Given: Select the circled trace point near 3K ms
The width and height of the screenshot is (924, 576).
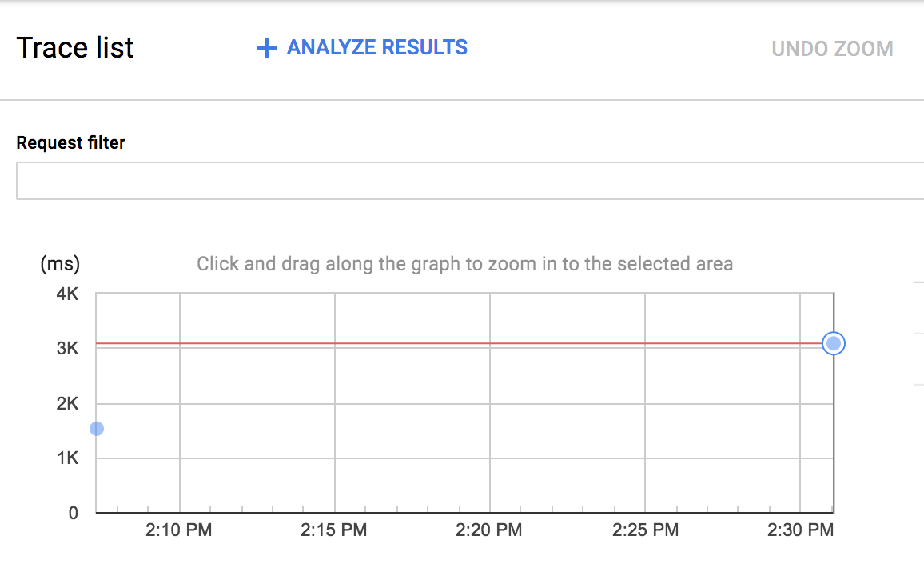Looking at the screenshot, I should 834,343.
